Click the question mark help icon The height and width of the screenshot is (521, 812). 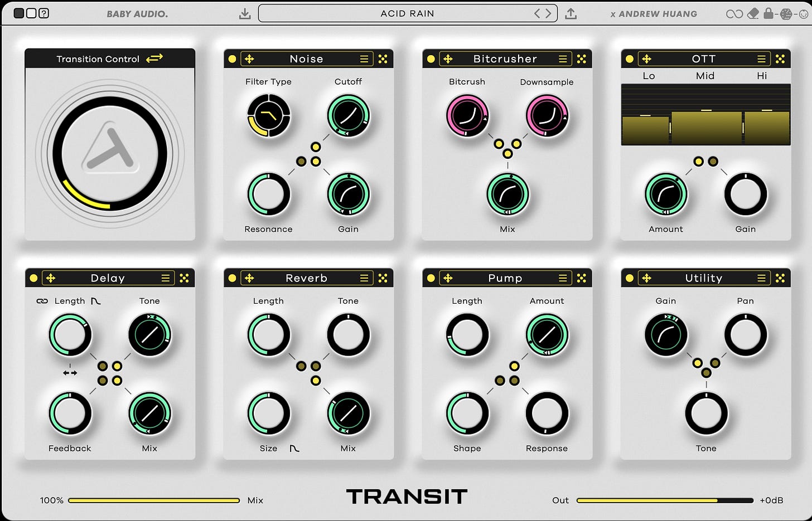tap(44, 13)
